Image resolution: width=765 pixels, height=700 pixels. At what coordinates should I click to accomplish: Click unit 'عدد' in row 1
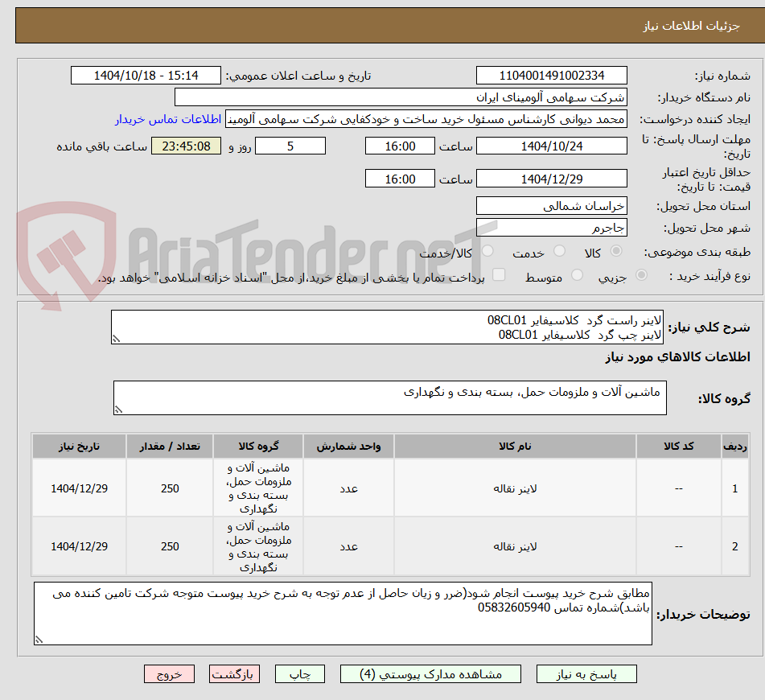pyautogui.click(x=349, y=488)
